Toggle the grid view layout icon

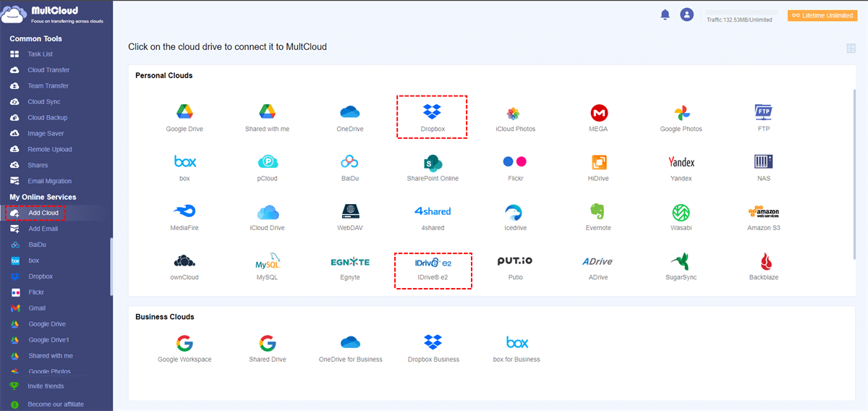click(x=851, y=48)
